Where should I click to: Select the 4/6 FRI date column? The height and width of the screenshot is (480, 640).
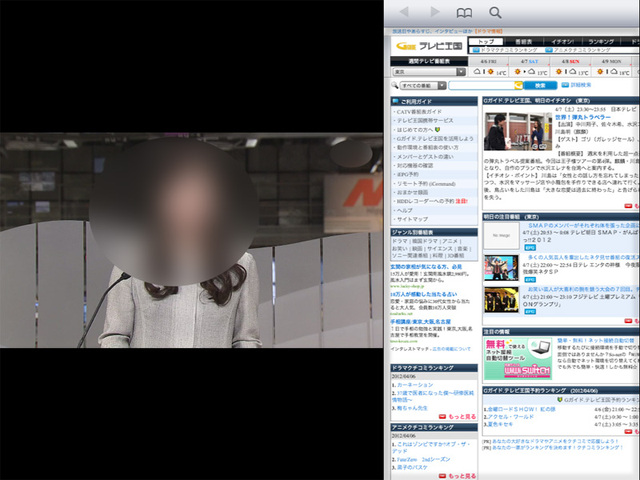click(488, 61)
